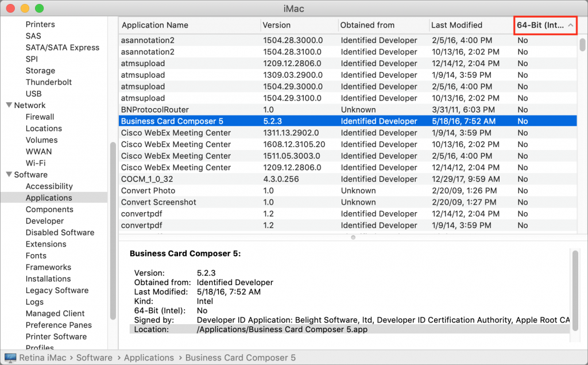
Task: Select the atmsupload row version 1209.12.2806.0
Action: (347, 63)
